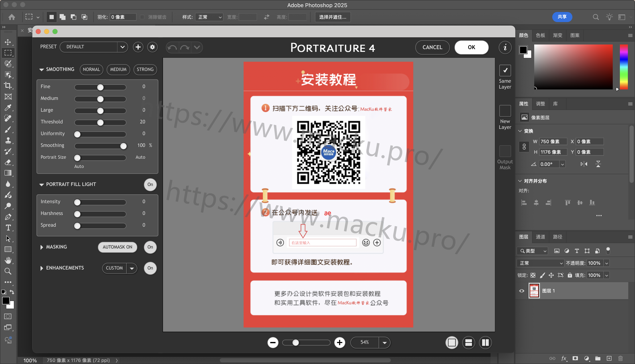Open Portraiture preset settings gear
The height and width of the screenshot is (364, 635).
pos(152,47)
